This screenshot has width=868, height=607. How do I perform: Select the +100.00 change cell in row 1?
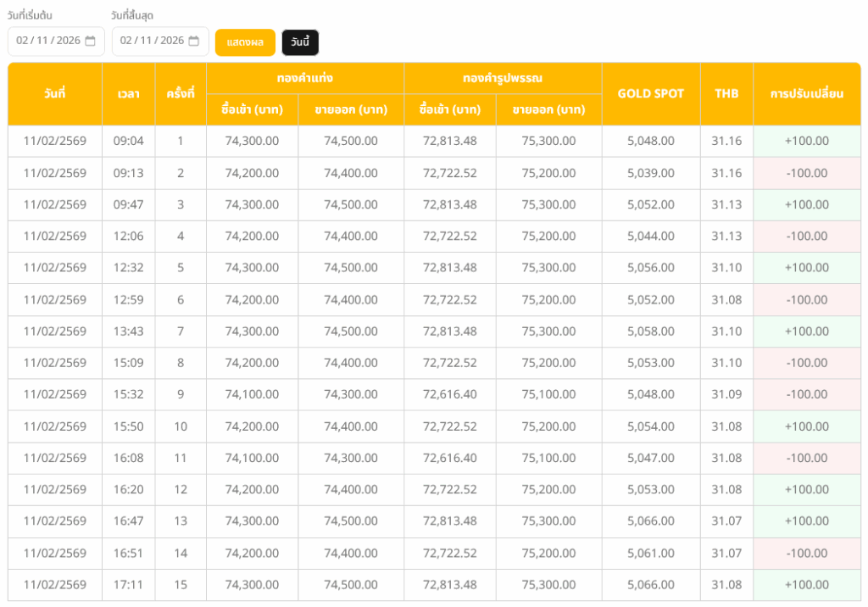[x=807, y=142]
